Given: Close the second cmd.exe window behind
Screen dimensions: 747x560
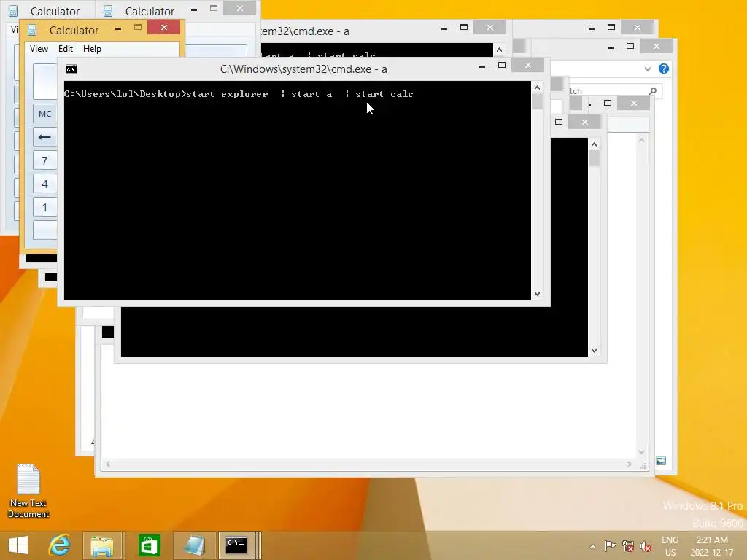Looking at the screenshot, I should 489,28.
